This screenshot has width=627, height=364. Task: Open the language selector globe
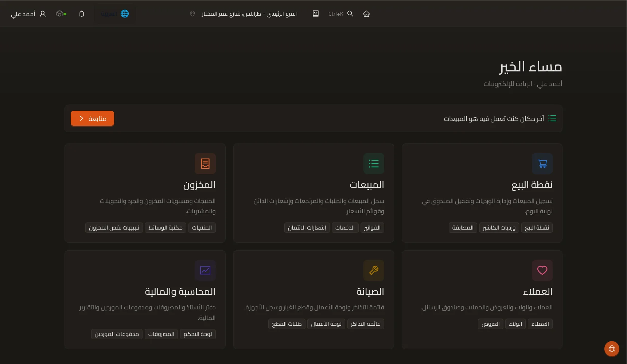tap(125, 14)
